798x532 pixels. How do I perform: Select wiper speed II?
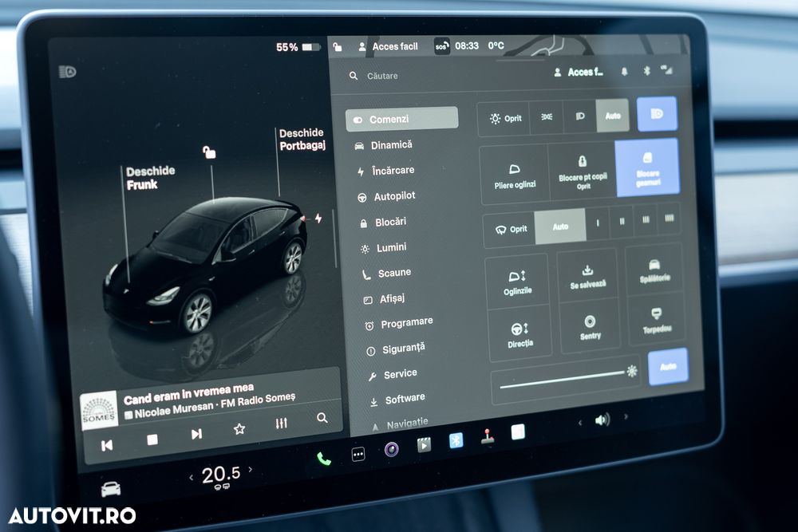tap(622, 221)
